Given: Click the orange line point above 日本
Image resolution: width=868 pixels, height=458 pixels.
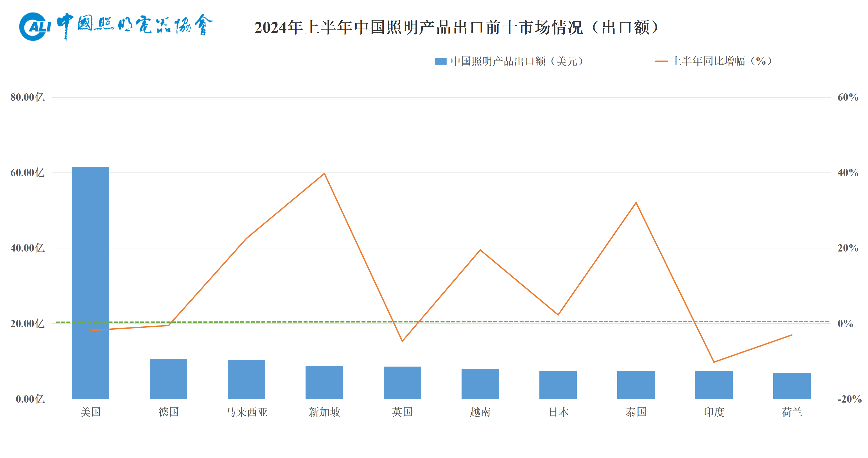Looking at the screenshot, I should coord(558,315).
